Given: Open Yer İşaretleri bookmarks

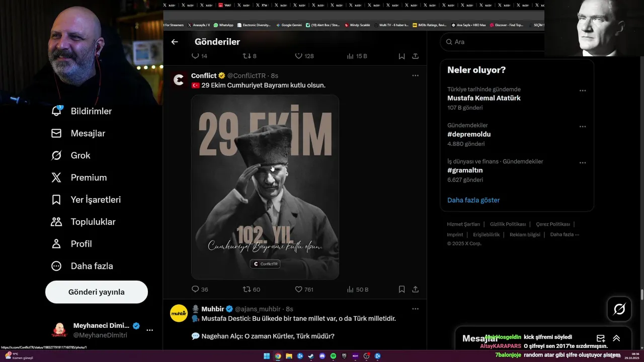Looking at the screenshot, I should [x=86, y=200].
